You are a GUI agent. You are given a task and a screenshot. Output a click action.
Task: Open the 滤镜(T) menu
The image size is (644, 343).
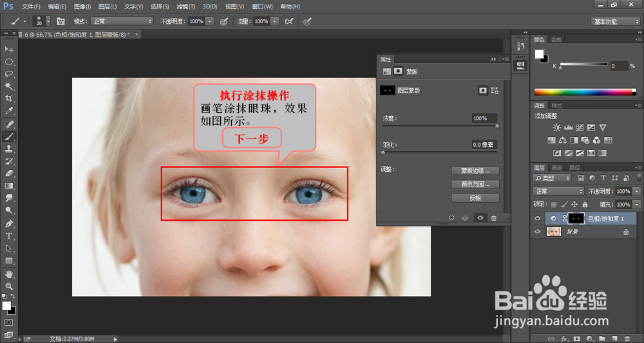[x=185, y=6]
